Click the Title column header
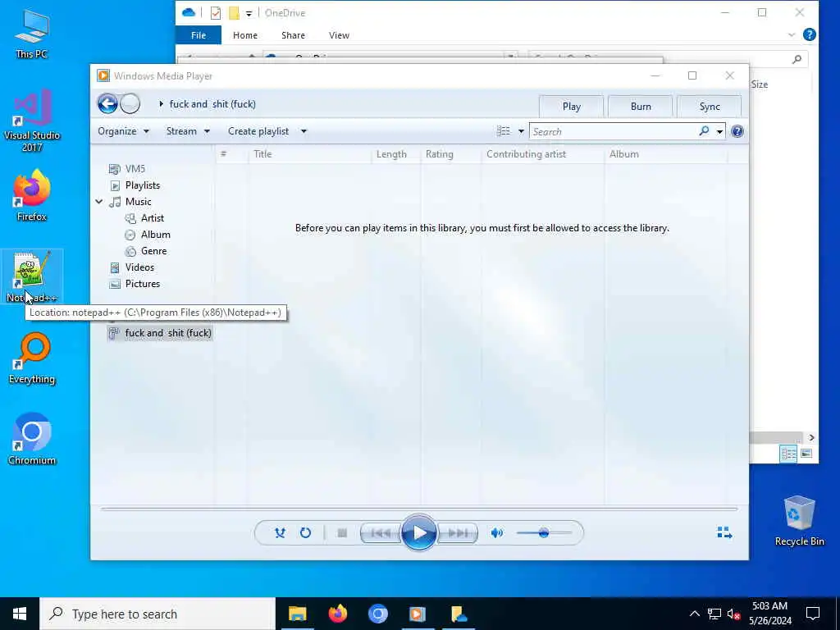840x630 pixels. pyautogui.click(x=309, y=154)
